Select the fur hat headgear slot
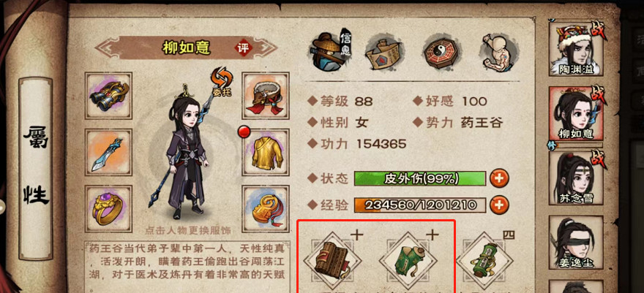 point(266,96)
